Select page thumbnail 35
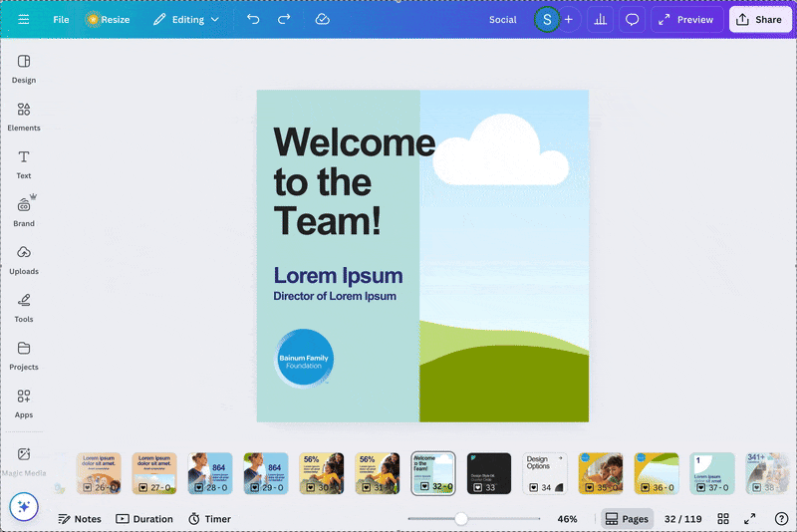Screen dimensions: 797x532 click(601, 473)
